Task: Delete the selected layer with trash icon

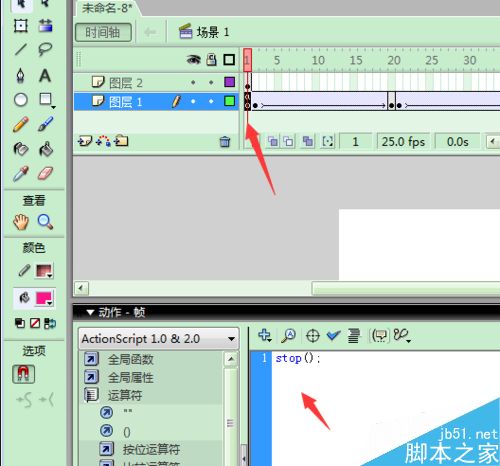Action: pos(225,142)
